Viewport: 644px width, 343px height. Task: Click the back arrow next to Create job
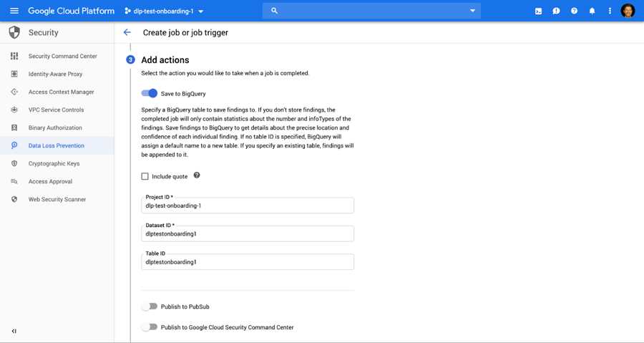click(x=127, y=32)
